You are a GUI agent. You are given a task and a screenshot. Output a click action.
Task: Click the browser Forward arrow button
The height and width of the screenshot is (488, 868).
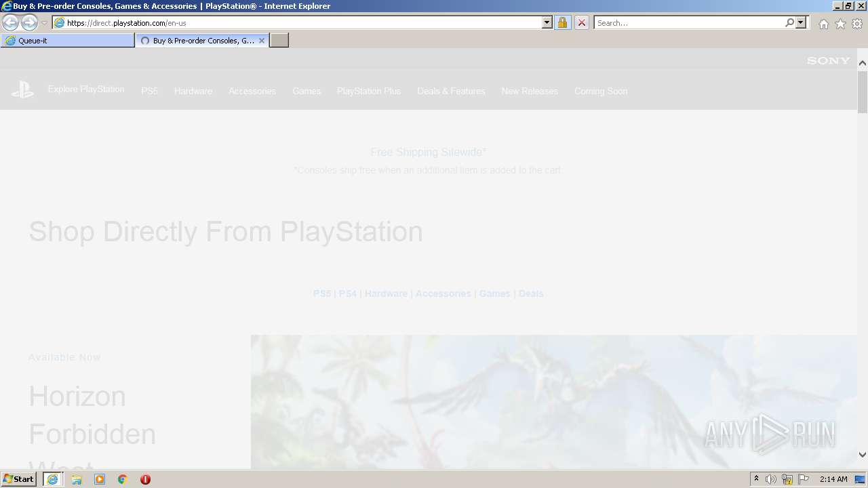[29, 22]
